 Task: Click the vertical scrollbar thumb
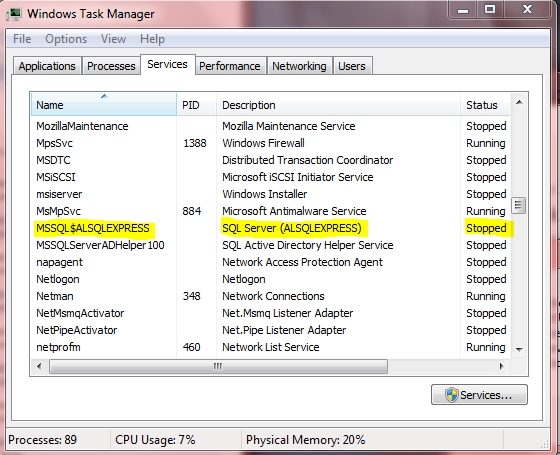point(519,205)
